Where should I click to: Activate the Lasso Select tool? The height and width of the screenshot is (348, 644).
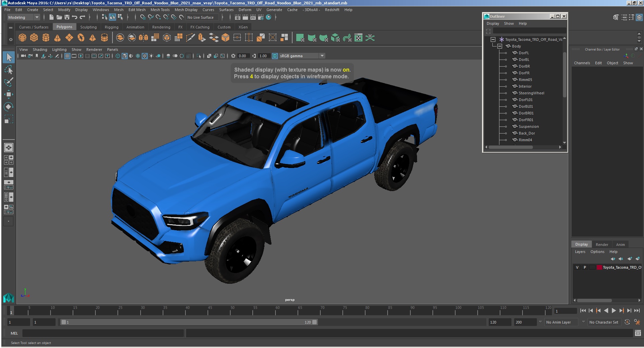tap(9, 70)
